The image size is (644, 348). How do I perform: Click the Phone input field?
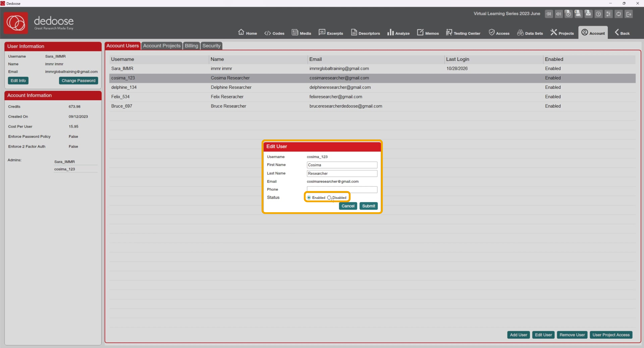pyautogui.click(x=342, y=190)
